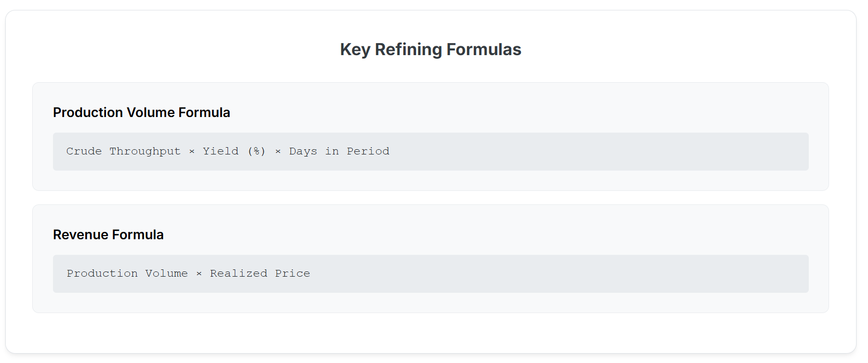Click the word Throughput in the formula
Screen dimensions: 868x363
click(x=145, y=151)
